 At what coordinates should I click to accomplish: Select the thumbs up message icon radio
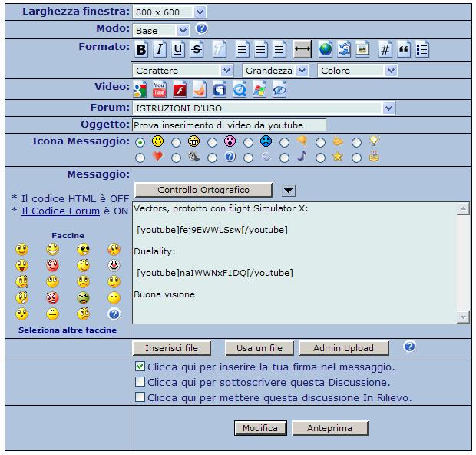[x=321, y=142]
